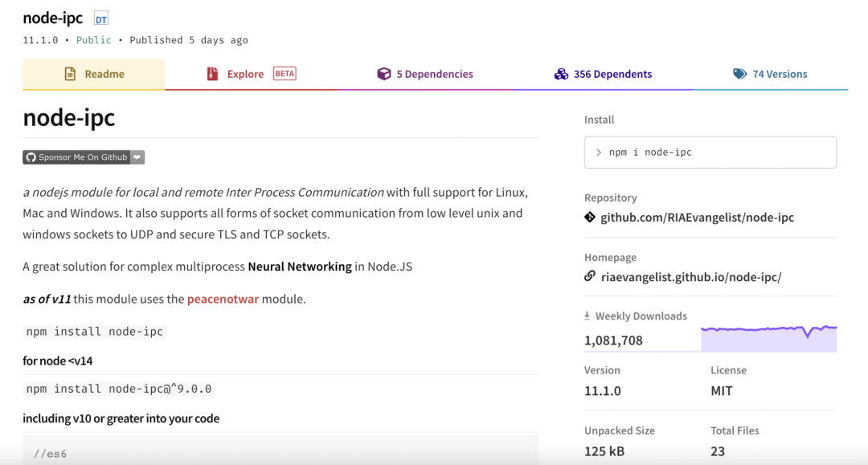Click the Dependencies cube icon
Screen dimensions: 868x465
[383, 73]
